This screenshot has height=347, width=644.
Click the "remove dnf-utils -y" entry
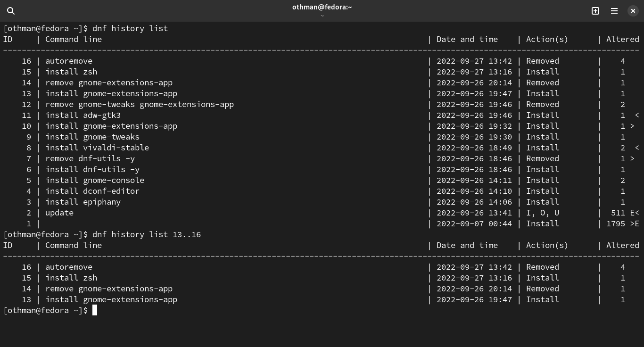90,158
